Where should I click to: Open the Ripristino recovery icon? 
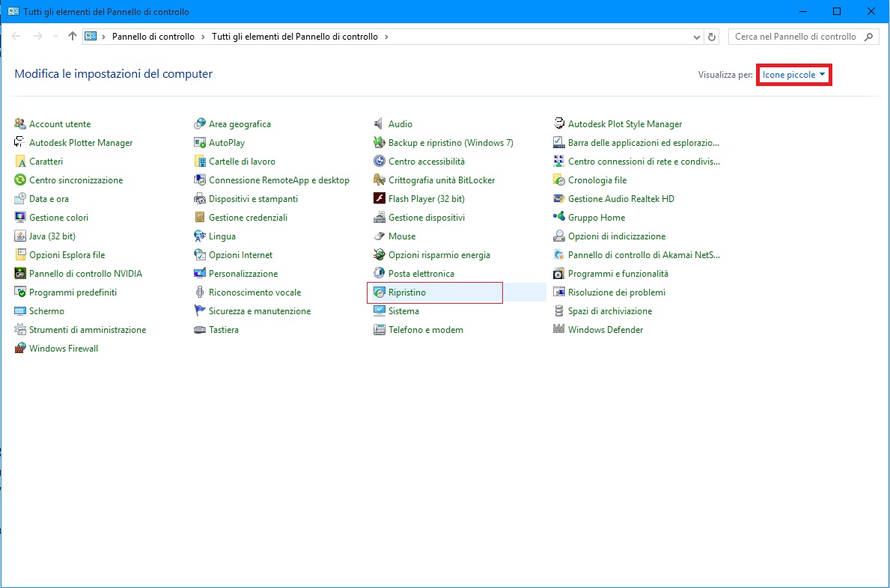click(x=380, y=293)
